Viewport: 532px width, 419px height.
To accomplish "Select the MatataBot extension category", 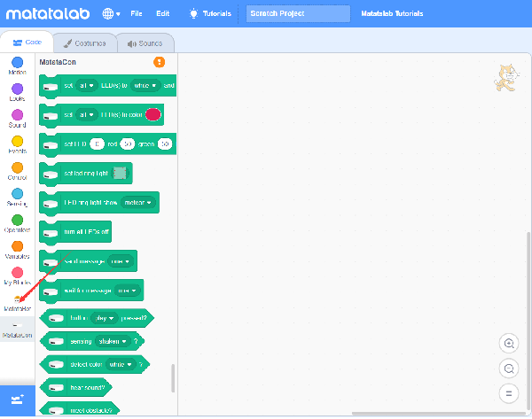I will coord(18,304).
